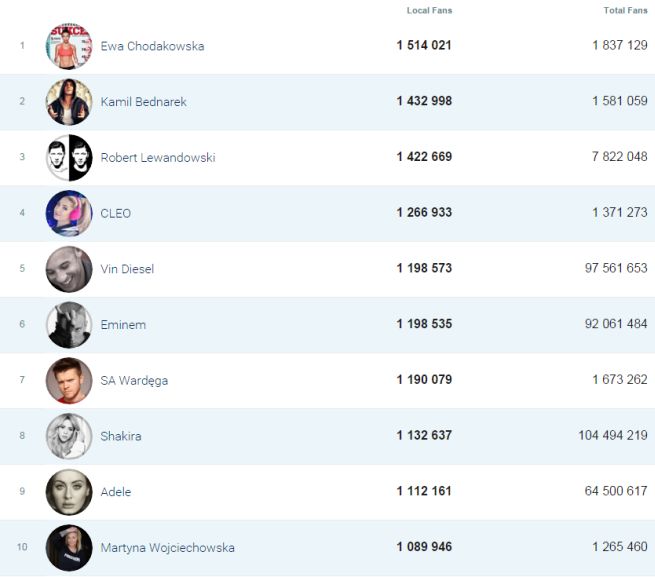Image resolution: width=655 pixels, height=577 pixels.
Task: Sort by Total Fans column header
Action: (625, 10)
